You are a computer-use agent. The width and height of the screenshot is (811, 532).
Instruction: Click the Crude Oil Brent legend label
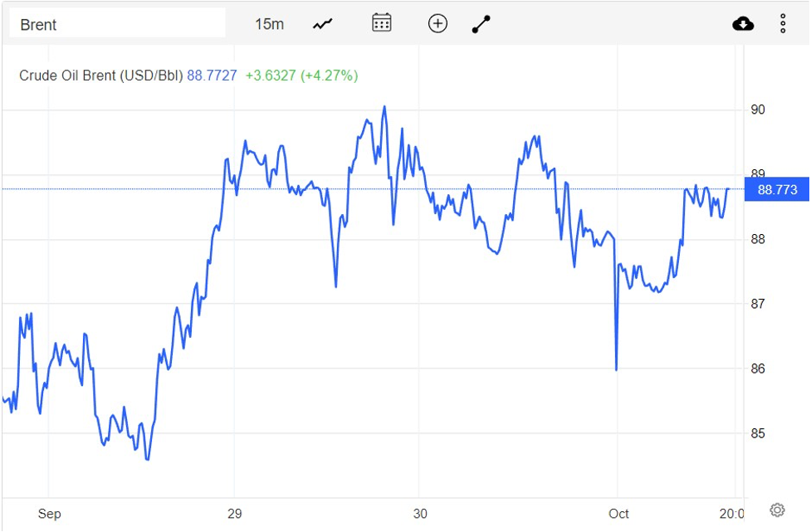pos(101,76)
